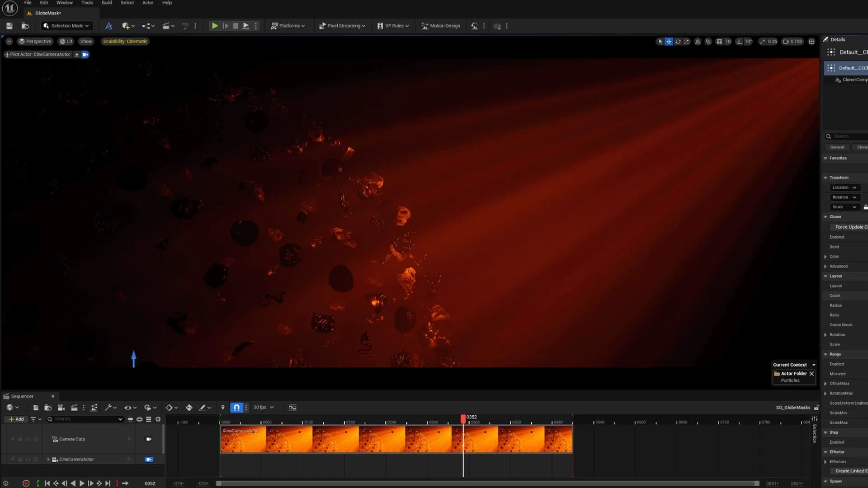The height and width of the screenshot is (488, 868).
Task: Open the Tools menu
Action: click(x=87, y=3)
